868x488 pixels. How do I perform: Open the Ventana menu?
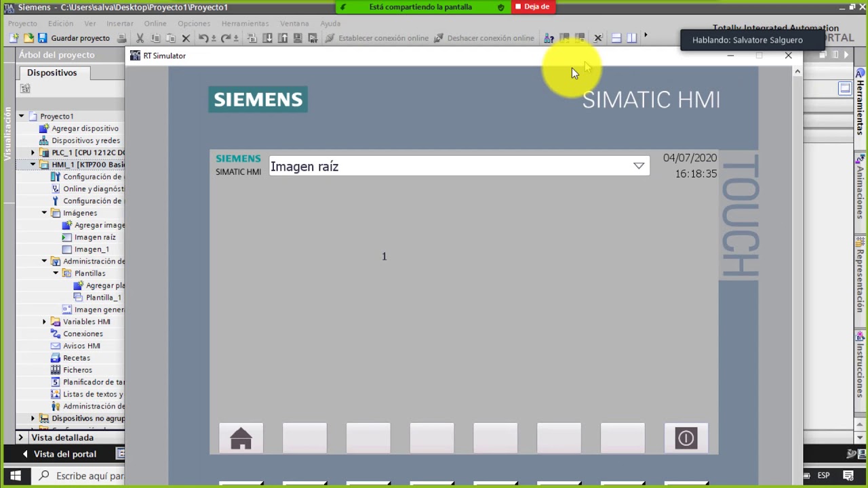click(x=294, y=23)
